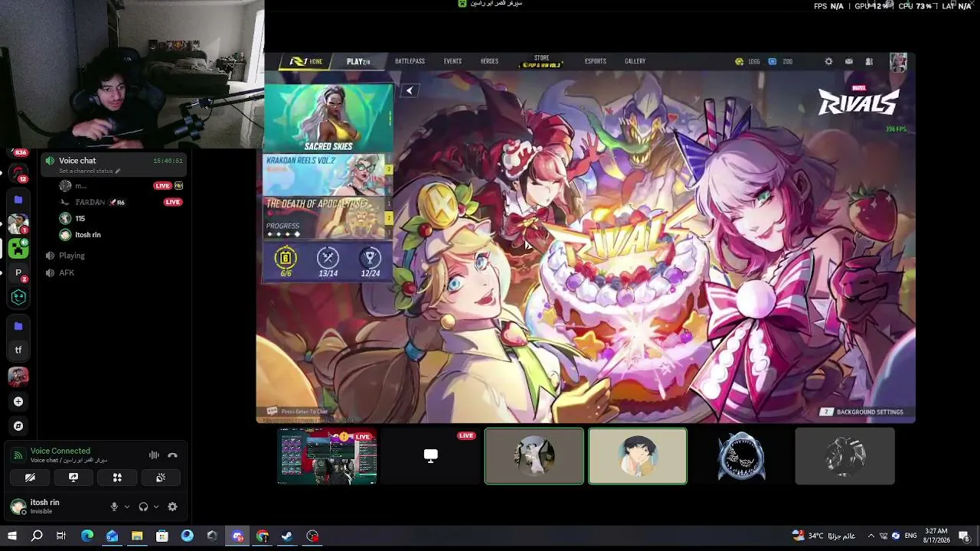Image resolution: width=980 pixels, height=551 pixels.
Task: Open the Sacred Skies event banner
Action: (328, 118)
